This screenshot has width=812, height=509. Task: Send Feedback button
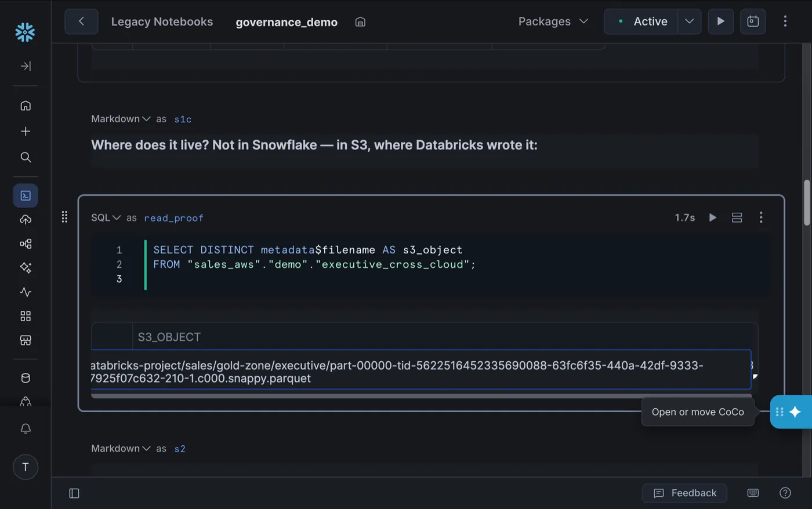coord(684,493)
